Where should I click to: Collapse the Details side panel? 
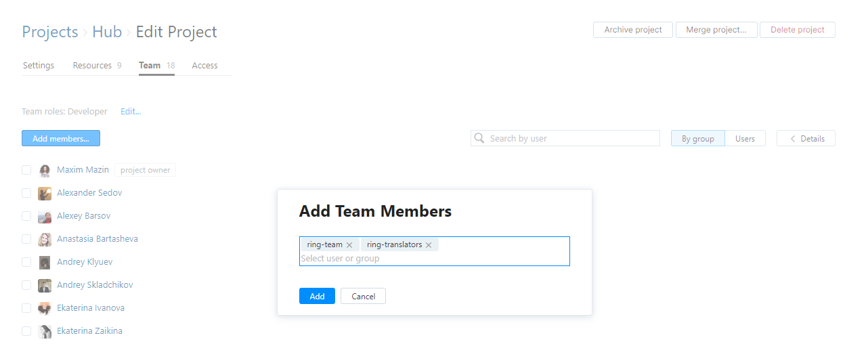(x=806, y=138)
